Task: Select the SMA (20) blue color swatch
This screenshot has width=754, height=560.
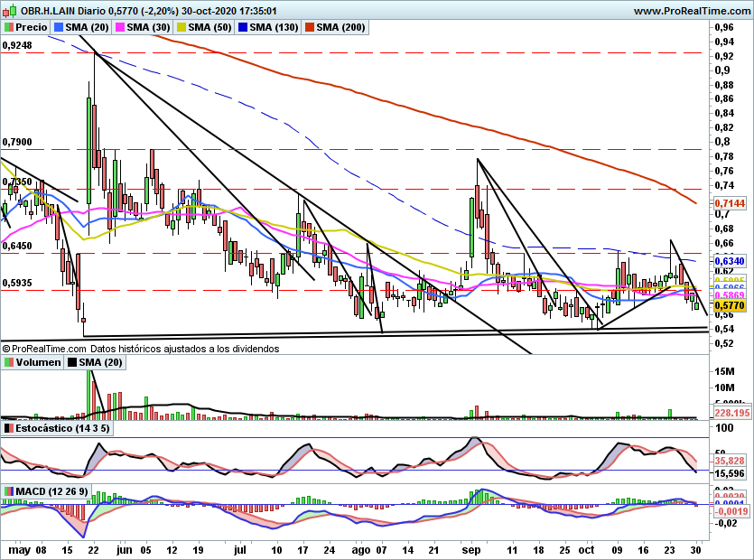Action: [x=58, y=27]
